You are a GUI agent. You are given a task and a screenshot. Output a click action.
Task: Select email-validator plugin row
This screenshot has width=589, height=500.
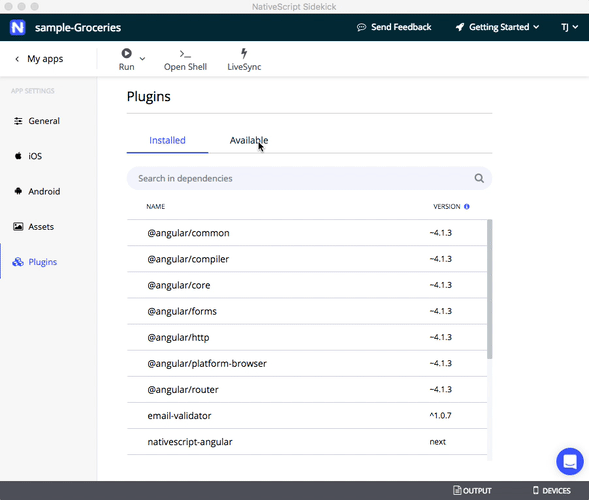[307, 415]
